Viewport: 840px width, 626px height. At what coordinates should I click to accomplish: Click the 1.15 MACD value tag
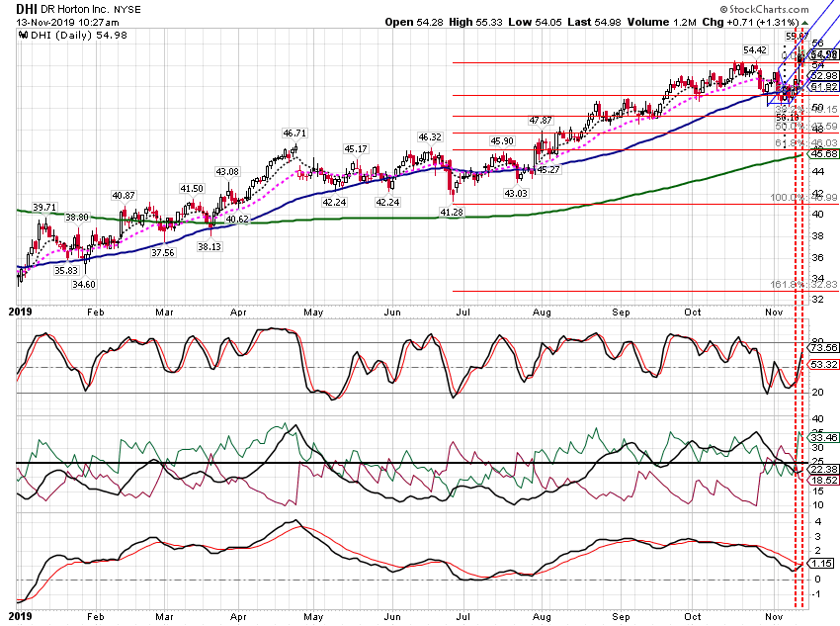tap(820, 564)
